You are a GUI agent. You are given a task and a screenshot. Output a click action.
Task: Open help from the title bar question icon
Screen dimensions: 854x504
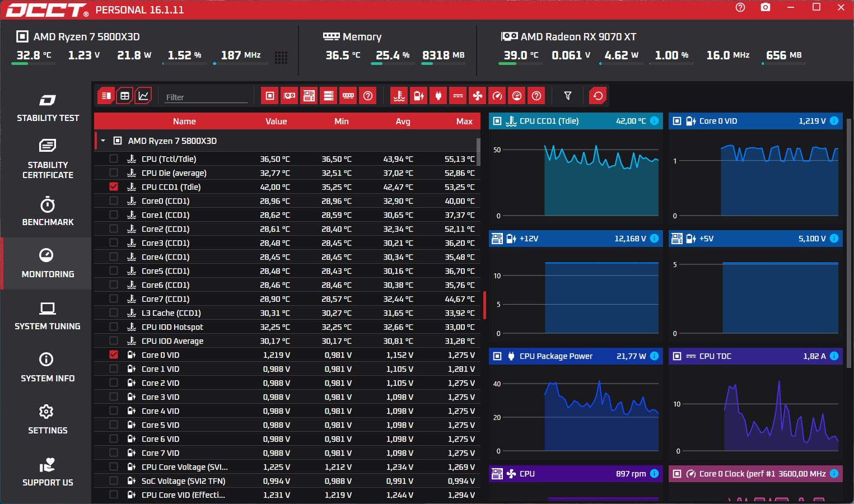(740, 7)
